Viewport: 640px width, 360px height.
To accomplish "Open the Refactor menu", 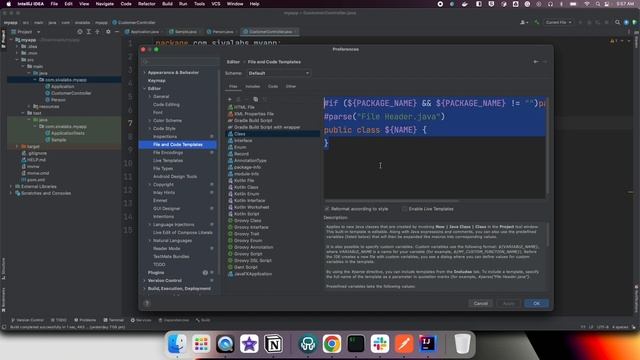I will (x=147, y=4).
